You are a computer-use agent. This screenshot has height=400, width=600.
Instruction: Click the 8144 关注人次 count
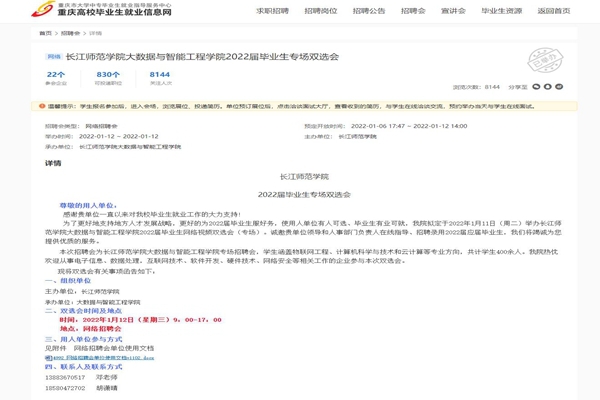tap(160, 78)
